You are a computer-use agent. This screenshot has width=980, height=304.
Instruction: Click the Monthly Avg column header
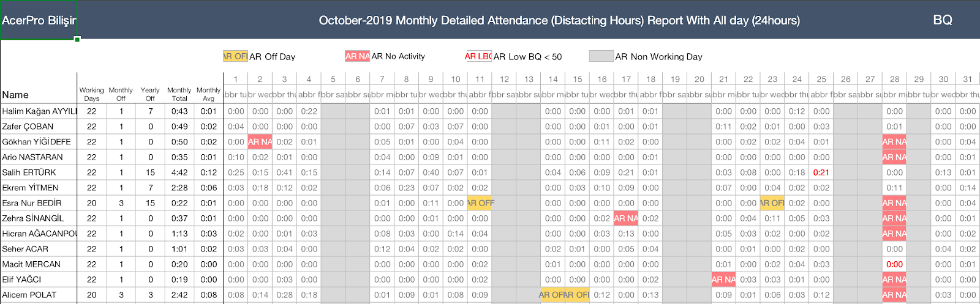(x=208, y=94)
